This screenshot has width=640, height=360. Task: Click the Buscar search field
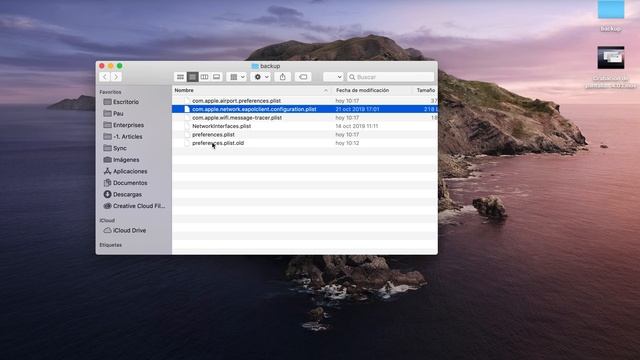391,77
